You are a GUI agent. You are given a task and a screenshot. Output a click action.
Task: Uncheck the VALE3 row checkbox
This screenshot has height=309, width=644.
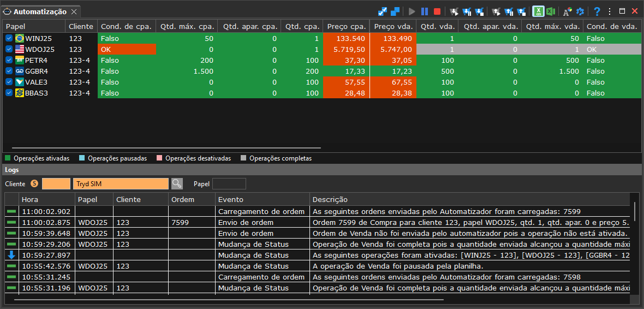[9, 82]
